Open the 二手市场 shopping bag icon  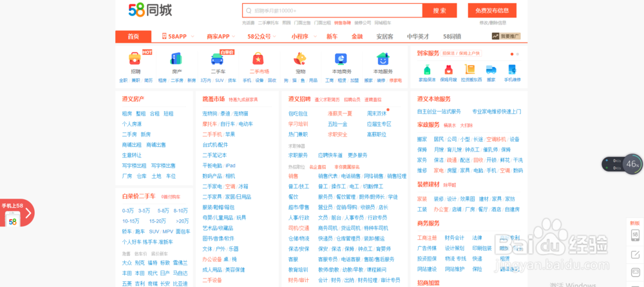point(258,59)
